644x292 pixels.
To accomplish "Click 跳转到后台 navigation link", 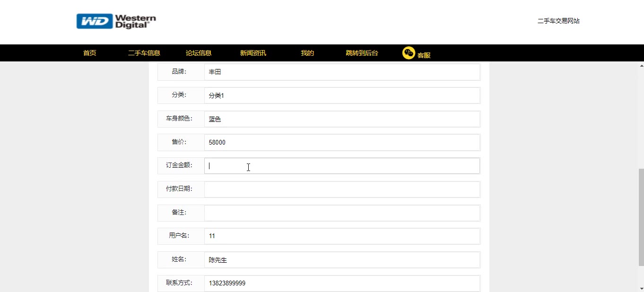I will [362, 53].
